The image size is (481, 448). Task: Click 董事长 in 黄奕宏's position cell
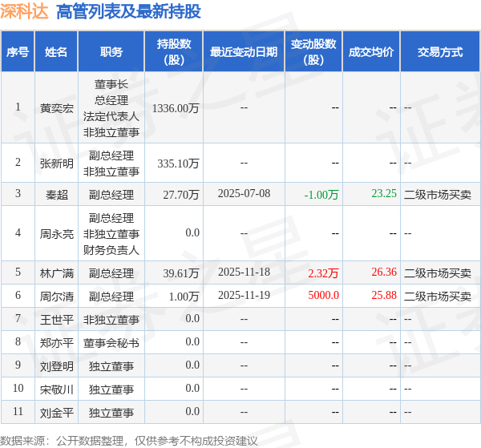111,84
